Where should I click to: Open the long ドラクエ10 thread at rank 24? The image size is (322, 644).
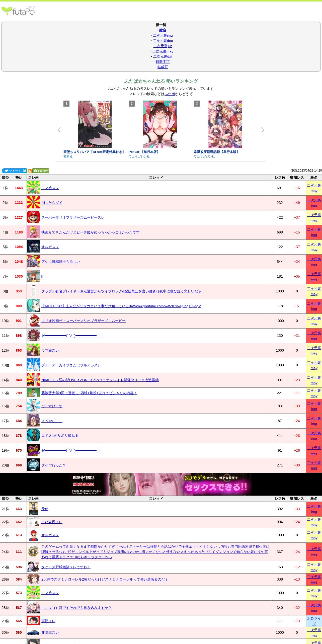(x=155, y=551)
